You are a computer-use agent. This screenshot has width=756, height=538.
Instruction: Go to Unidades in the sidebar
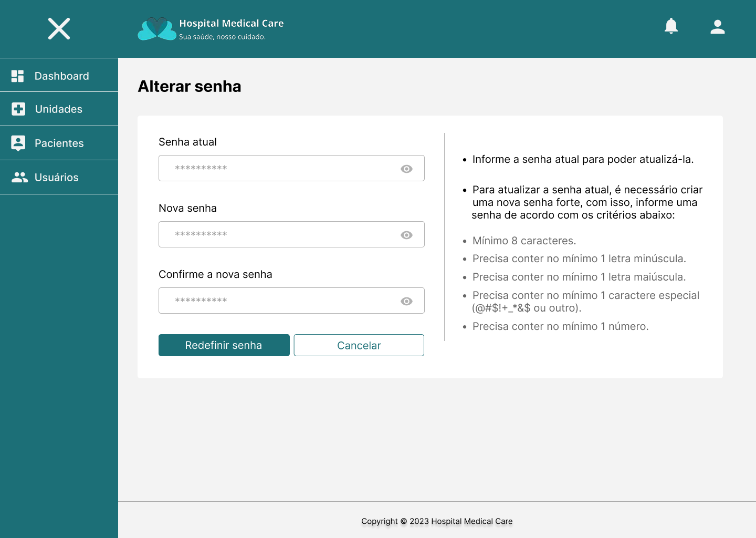(x=59, y=109)
